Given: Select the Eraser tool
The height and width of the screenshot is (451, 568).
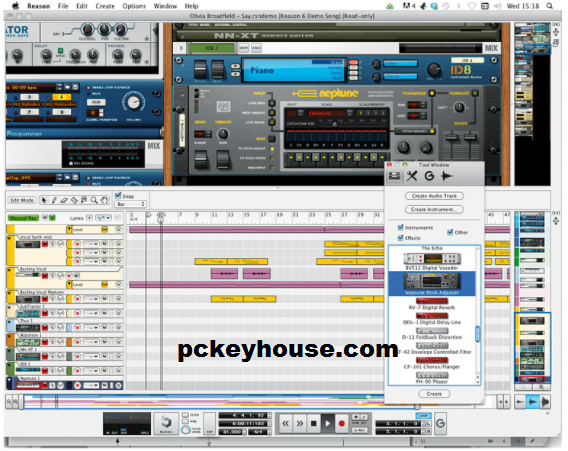Looking at the screenshot, I should click(64, 200).
